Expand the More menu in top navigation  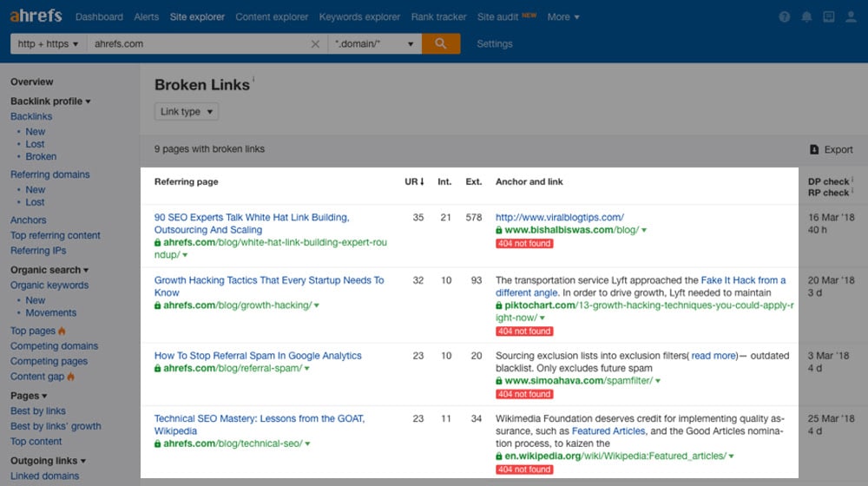point(563,17)
